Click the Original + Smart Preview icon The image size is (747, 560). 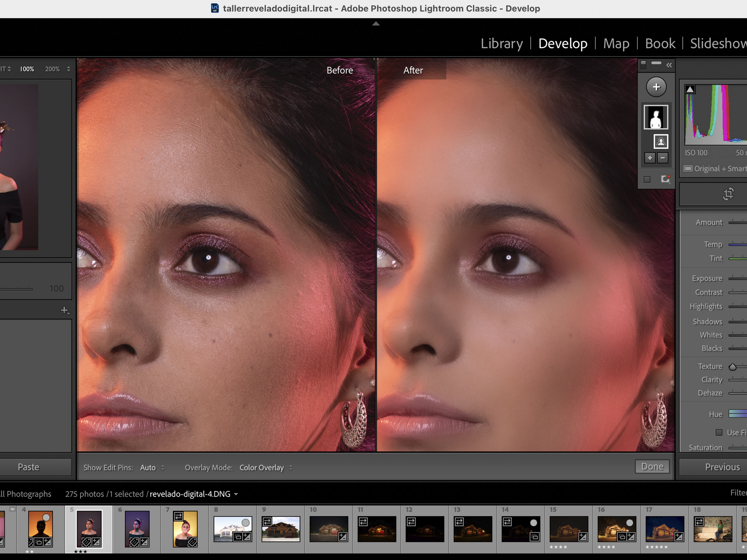pos(688,169)
